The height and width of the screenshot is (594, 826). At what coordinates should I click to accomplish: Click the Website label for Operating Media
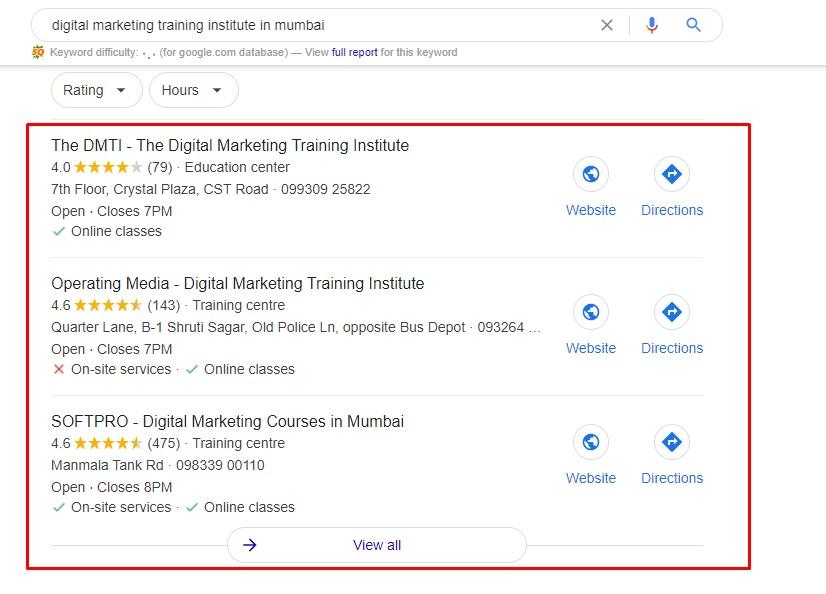tap(591, 348)
